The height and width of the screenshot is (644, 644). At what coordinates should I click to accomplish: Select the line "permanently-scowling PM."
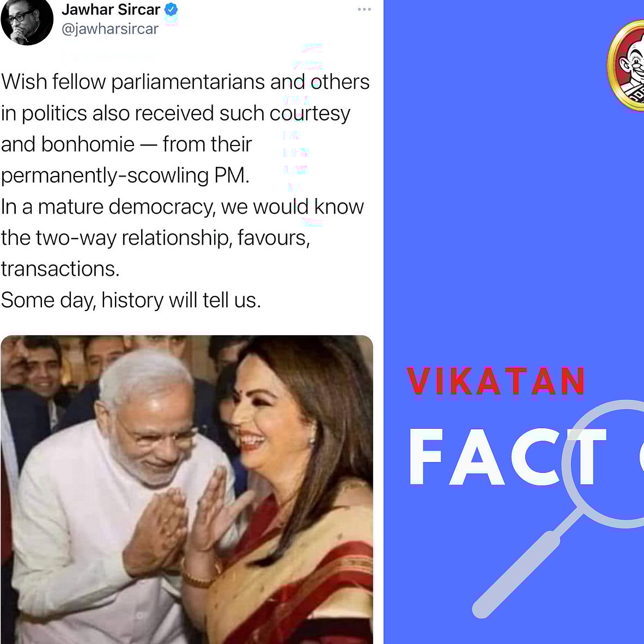[x=125, y=176]
